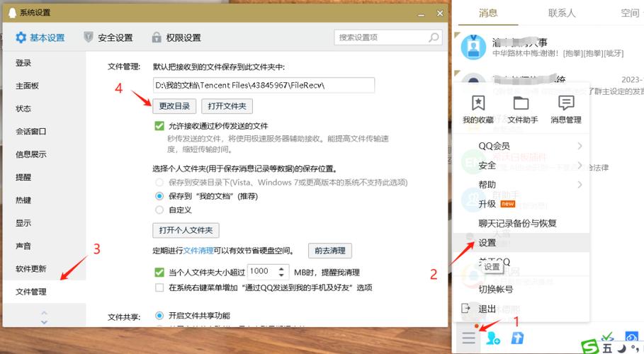Select 保存到安装目录下 radio option

[159, 183]
